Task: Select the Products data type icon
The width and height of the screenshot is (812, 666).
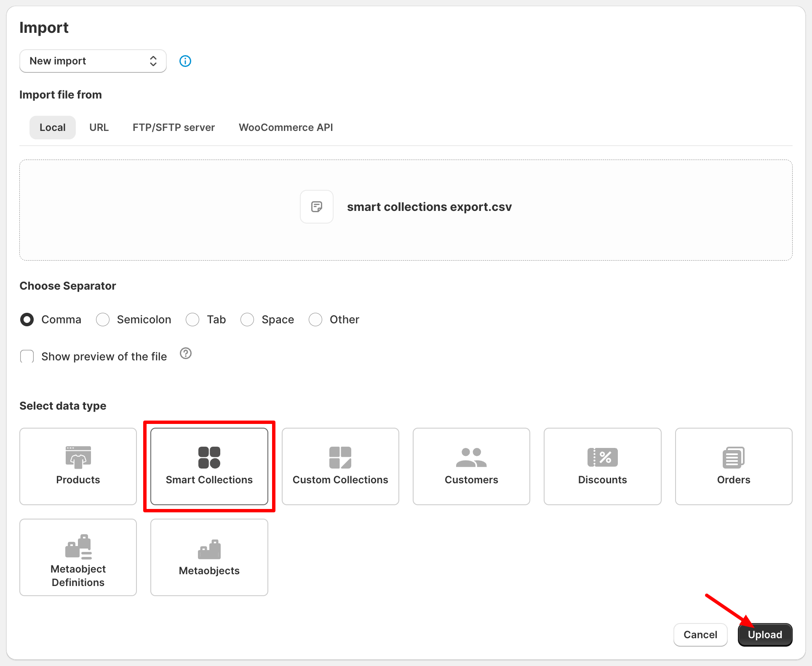Action: coord(78,466)
